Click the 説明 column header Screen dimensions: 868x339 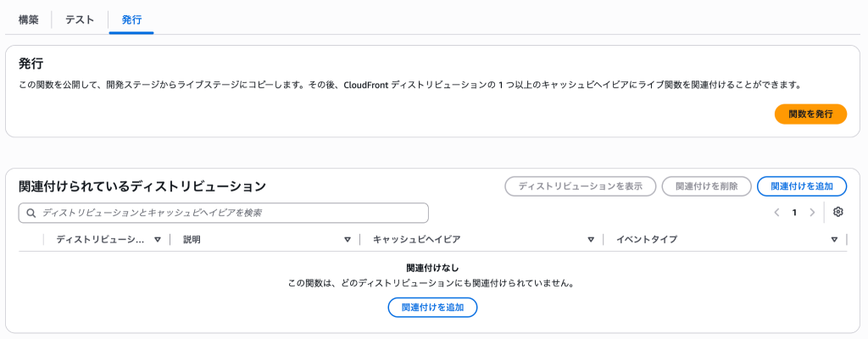coord(192,240)
